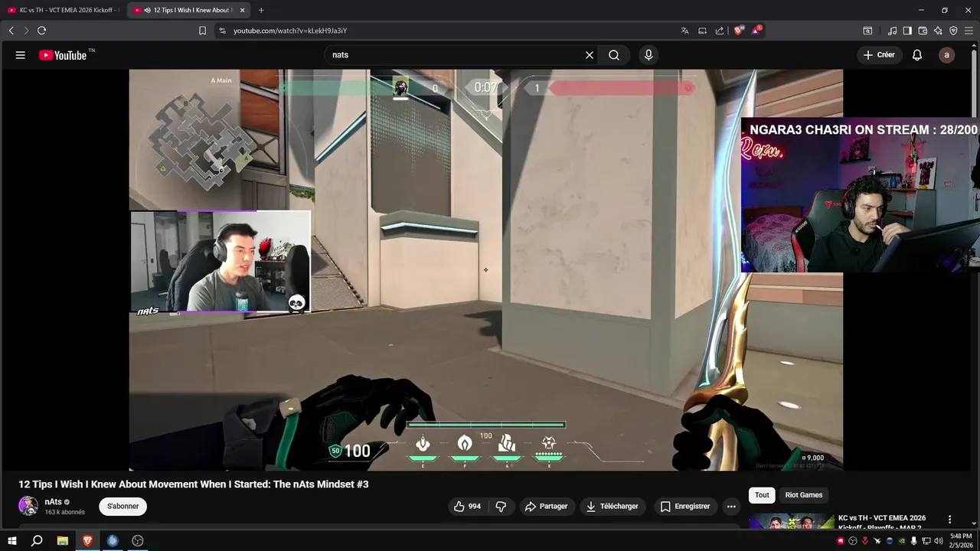Viewport: 980px width, 551px height.
Task: Click the video title 12 Tips I Wish
Action: pos(194,484)
